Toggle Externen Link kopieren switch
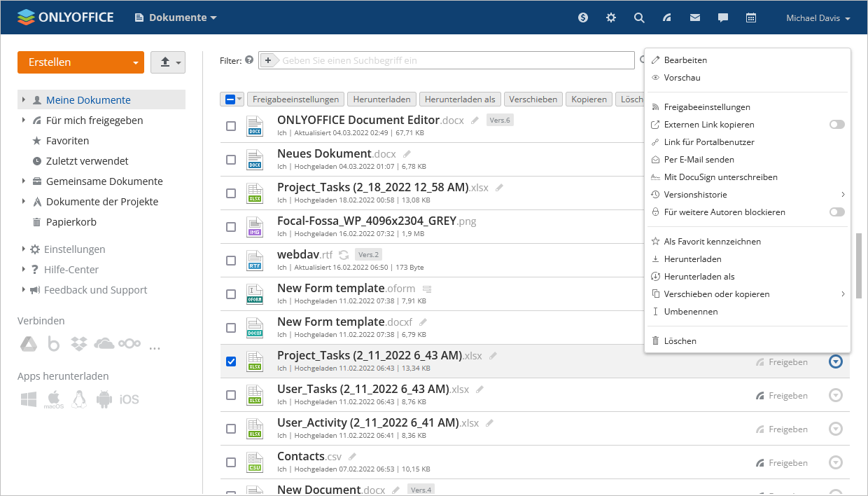868x496 pixels. pos(836,125)
